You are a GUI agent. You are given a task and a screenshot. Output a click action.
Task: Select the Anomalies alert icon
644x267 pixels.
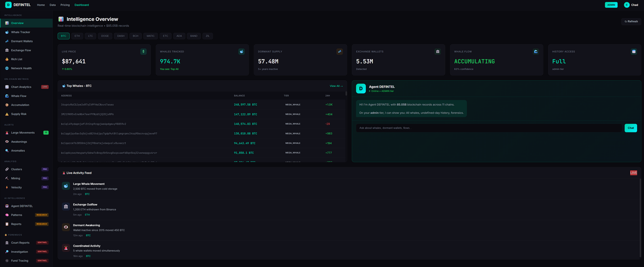pyautogui.click(x=7, y=150)
